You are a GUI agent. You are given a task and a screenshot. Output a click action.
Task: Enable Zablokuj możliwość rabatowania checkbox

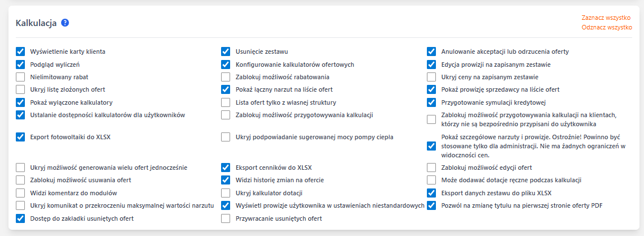coord(226,77)
